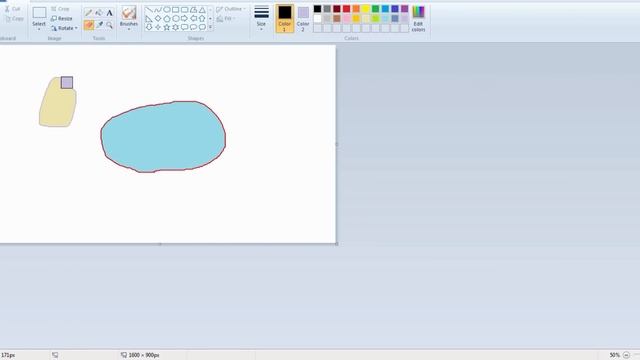Choose the Cloud callout shape

202,27
